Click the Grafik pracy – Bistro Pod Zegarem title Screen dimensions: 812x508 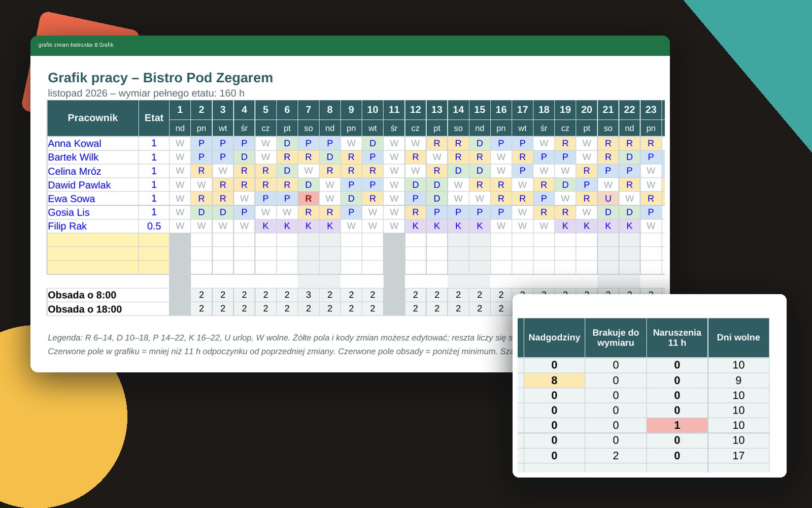tap(160, 78)
